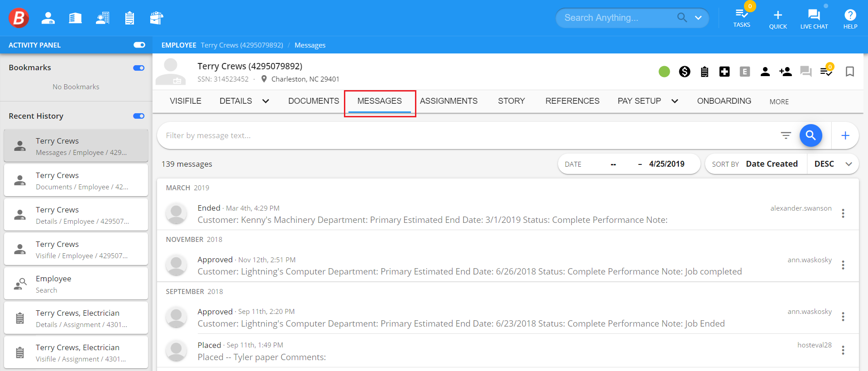Toggle the Activity Panel switch
Screen dimensions: 868x371
(x=139, y=45)
